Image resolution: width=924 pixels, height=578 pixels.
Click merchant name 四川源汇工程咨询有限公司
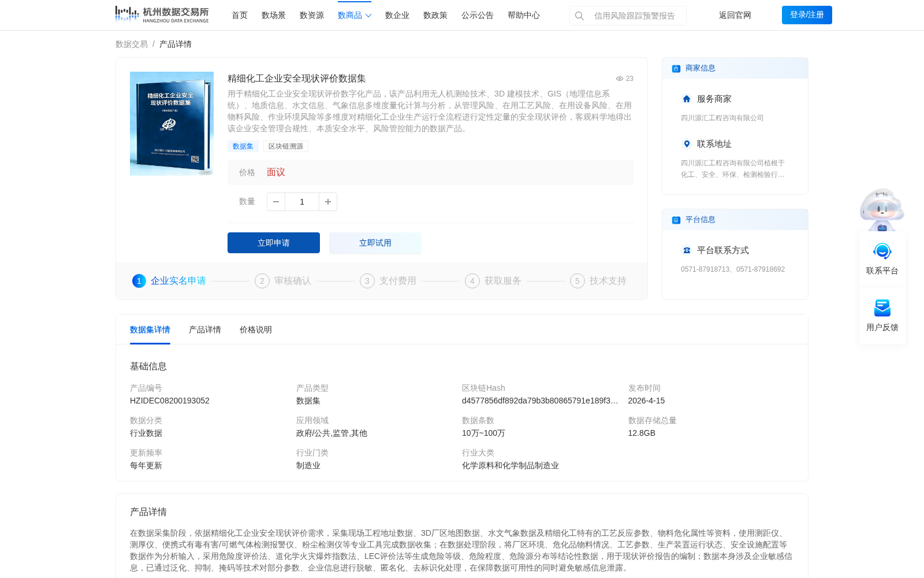coord(722,118)
